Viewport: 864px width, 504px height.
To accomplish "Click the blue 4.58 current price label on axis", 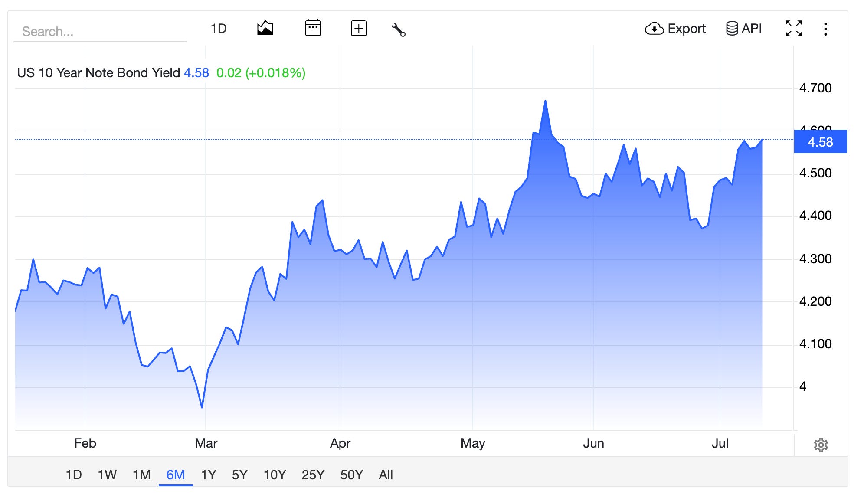I will [x=820, y=142].
